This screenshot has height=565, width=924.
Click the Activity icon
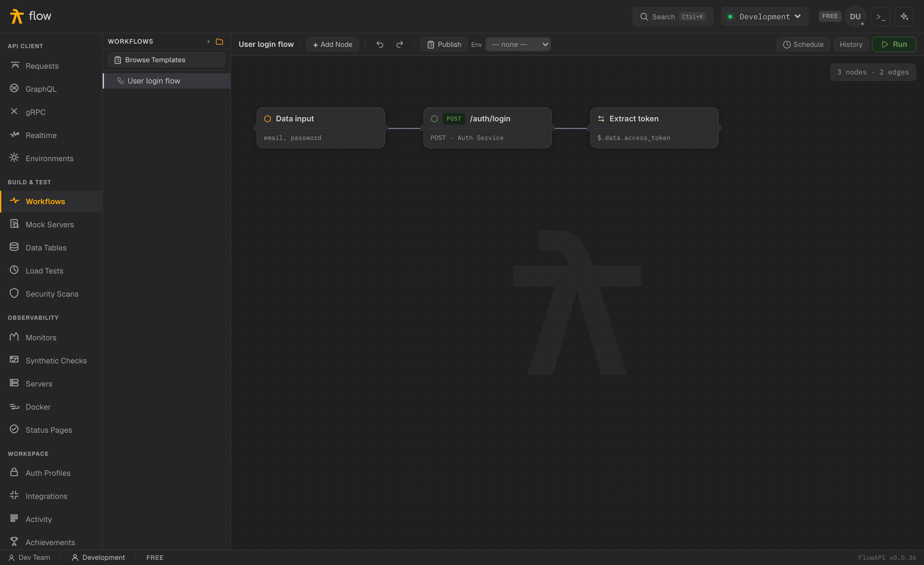[14, 518]
